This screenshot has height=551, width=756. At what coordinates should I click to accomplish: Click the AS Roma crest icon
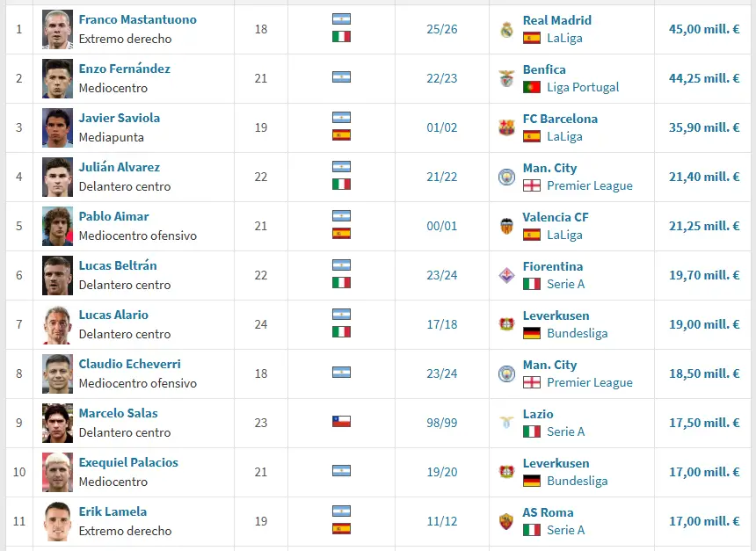(x=506, y=521)
